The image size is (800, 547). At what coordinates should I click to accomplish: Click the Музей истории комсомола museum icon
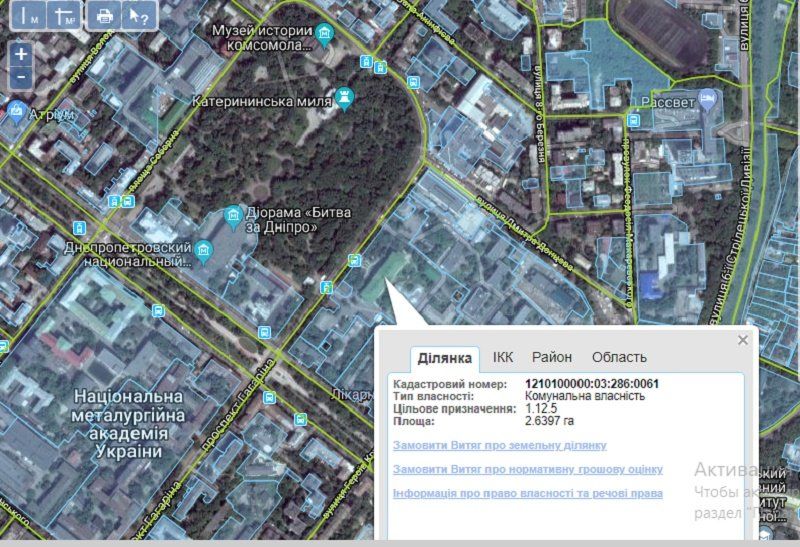coord(325,36)
